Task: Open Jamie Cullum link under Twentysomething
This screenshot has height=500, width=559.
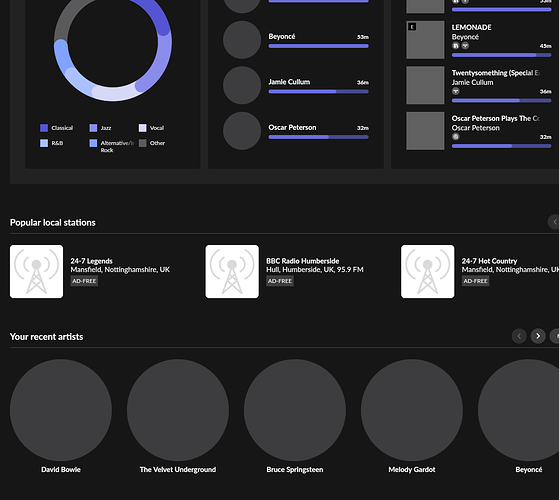Action: [472, 82]
